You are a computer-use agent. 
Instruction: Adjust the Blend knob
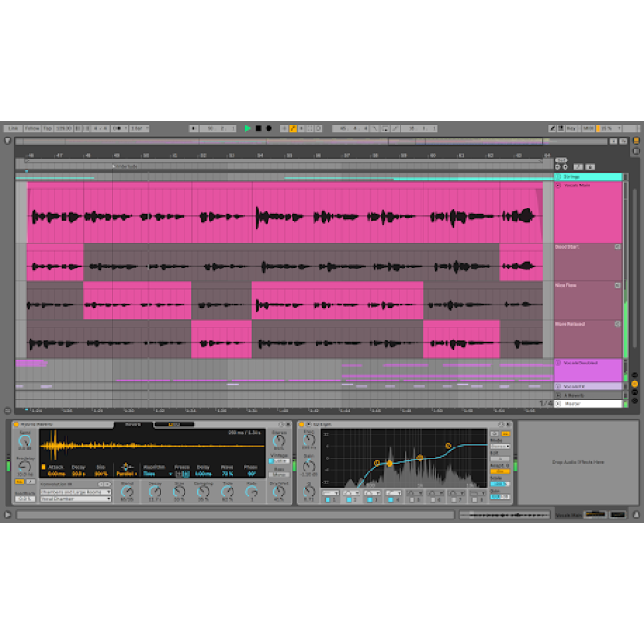(x=127, y=492)
